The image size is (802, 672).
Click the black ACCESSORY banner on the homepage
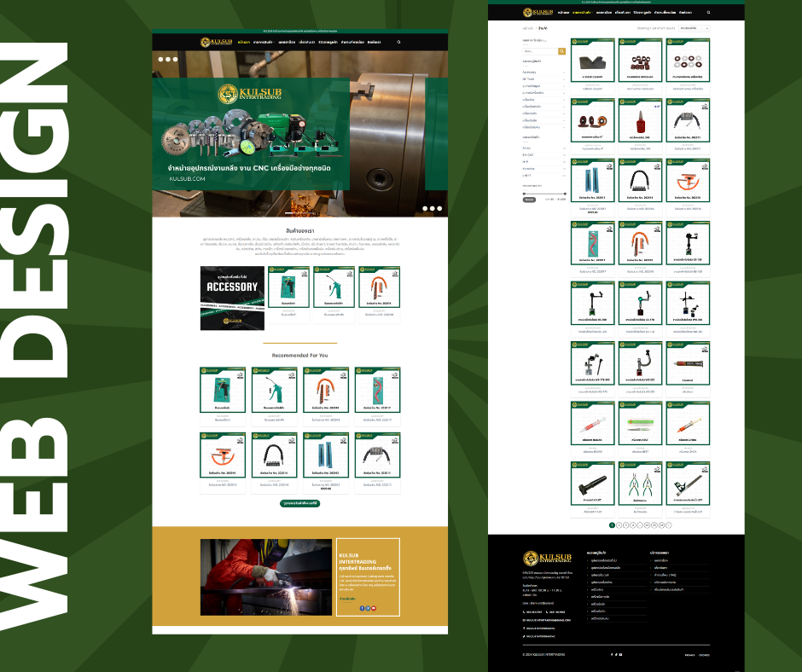(232, 298)
